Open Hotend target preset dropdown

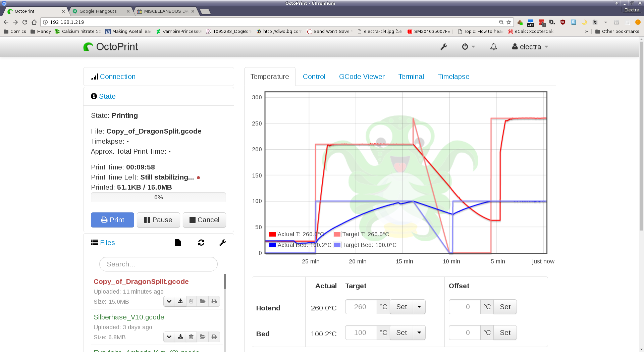419,307
